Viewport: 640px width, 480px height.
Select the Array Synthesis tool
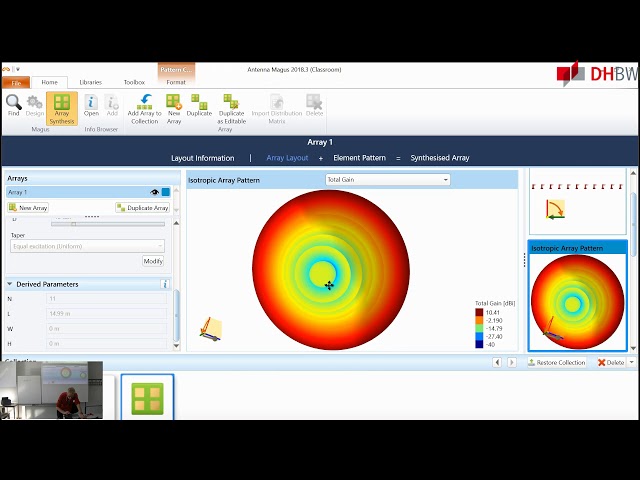pos(62,107)
